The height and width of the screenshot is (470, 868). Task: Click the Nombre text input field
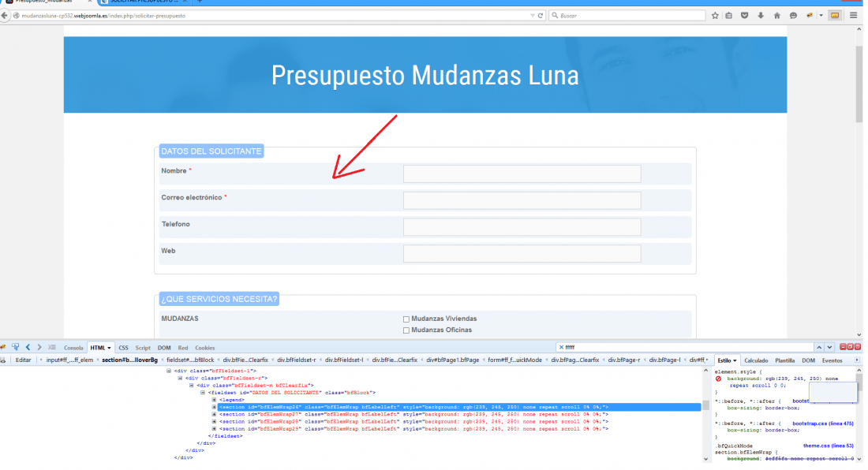click(x=522, y=173)
